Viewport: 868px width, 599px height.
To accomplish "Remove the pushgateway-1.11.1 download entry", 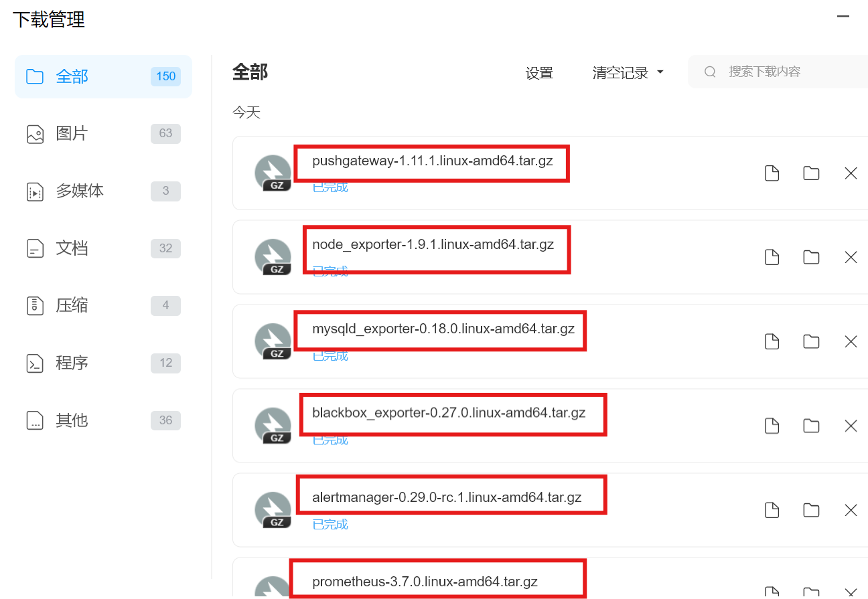I will pyautogui.click(x=851, y=173).
